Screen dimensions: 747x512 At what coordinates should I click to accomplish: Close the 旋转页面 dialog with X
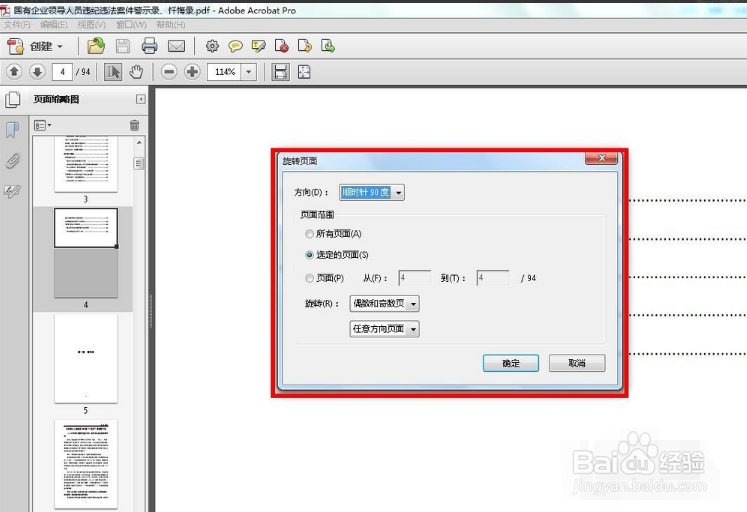point(601,158)
